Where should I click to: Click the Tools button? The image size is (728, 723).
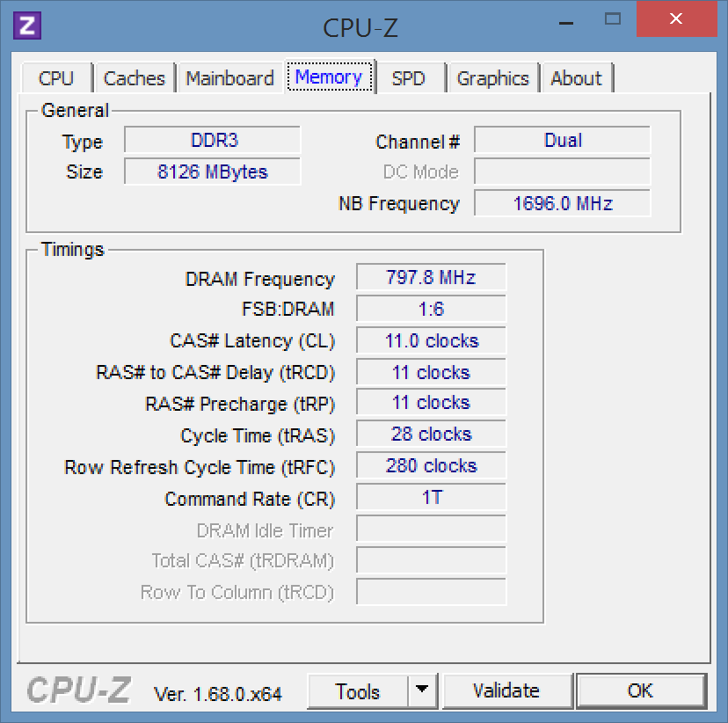pyautogui.click(x=358, y=691)
